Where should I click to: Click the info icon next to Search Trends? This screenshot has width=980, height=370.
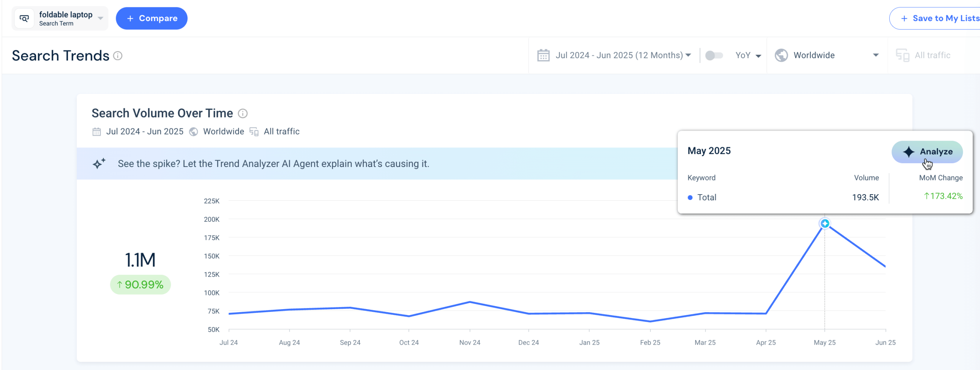click(x=118, y=56)
